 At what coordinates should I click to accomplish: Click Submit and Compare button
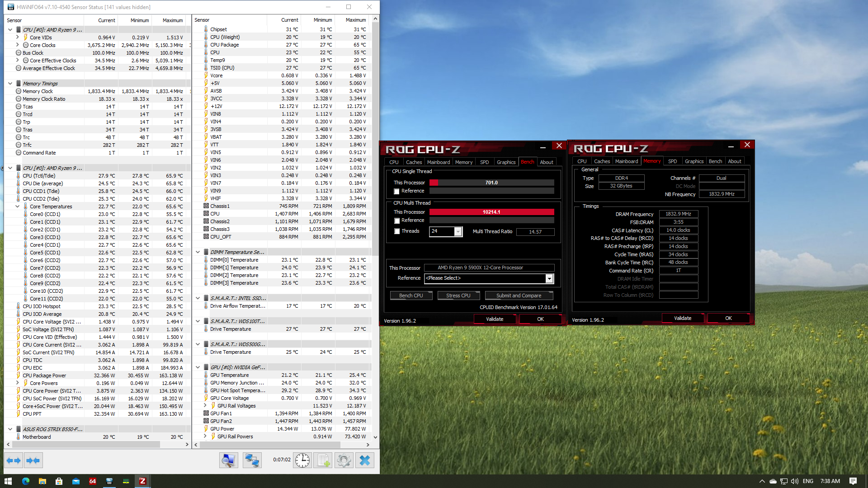tap(519, 296)
